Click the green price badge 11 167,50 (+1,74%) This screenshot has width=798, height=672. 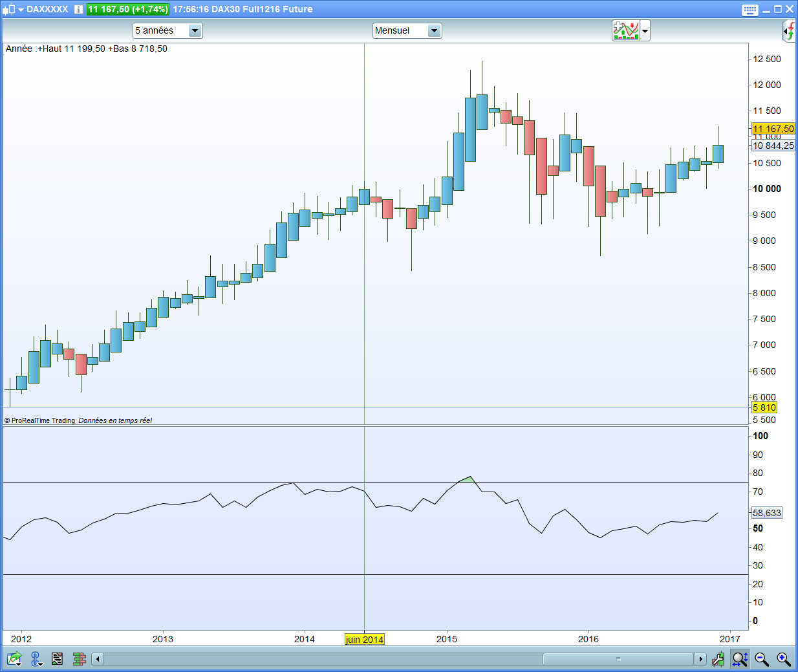point(128,9)
